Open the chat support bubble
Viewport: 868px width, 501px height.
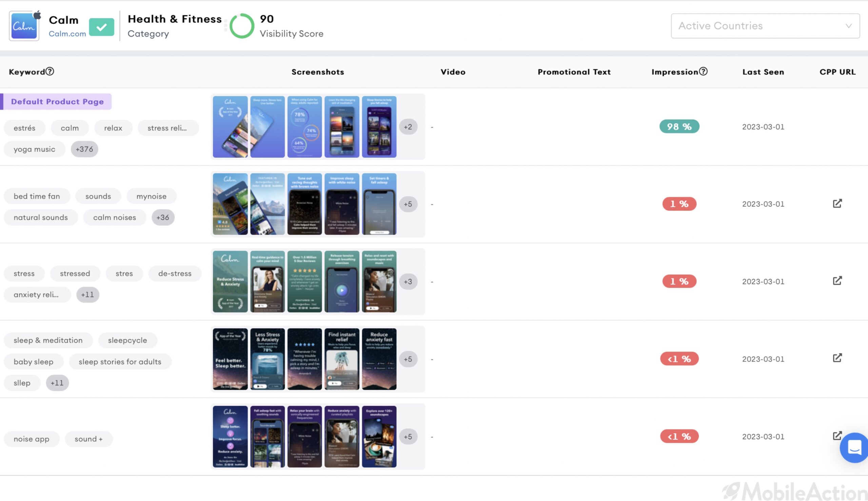(x=854, y=448)
